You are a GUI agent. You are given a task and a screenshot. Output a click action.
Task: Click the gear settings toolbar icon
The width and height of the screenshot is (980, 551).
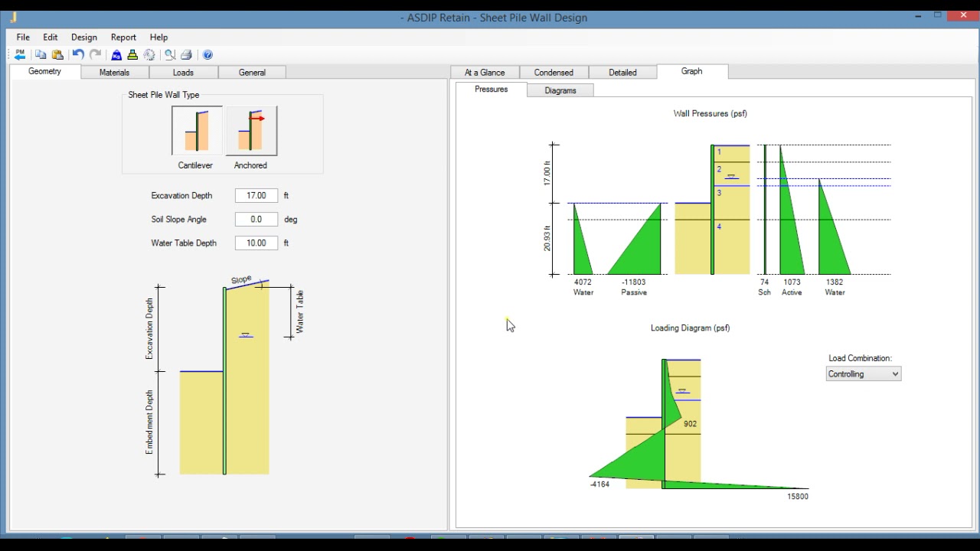(x=149, y=54)
